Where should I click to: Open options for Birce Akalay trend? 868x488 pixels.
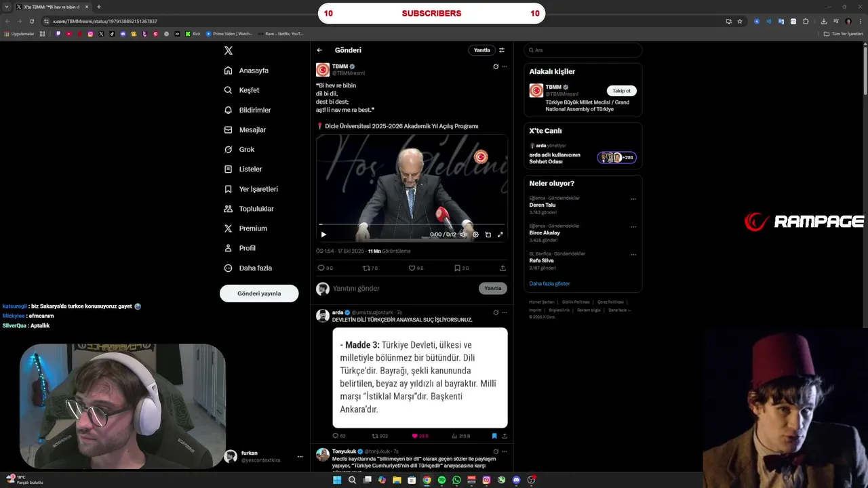[x=633, y=227]
